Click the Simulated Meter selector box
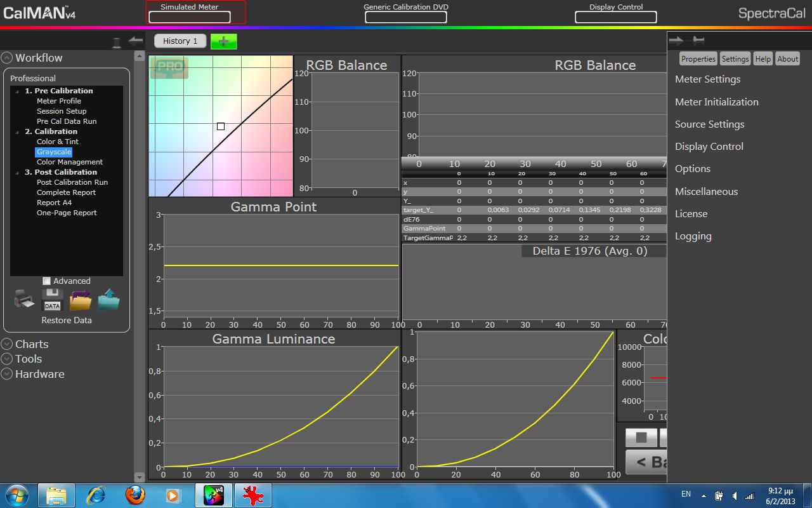This screenshot has height=508, width=812. (189, 17)
